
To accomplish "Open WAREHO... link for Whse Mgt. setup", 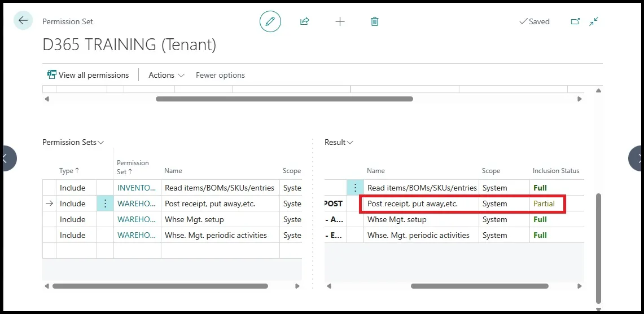I will [x=137, y=220].
